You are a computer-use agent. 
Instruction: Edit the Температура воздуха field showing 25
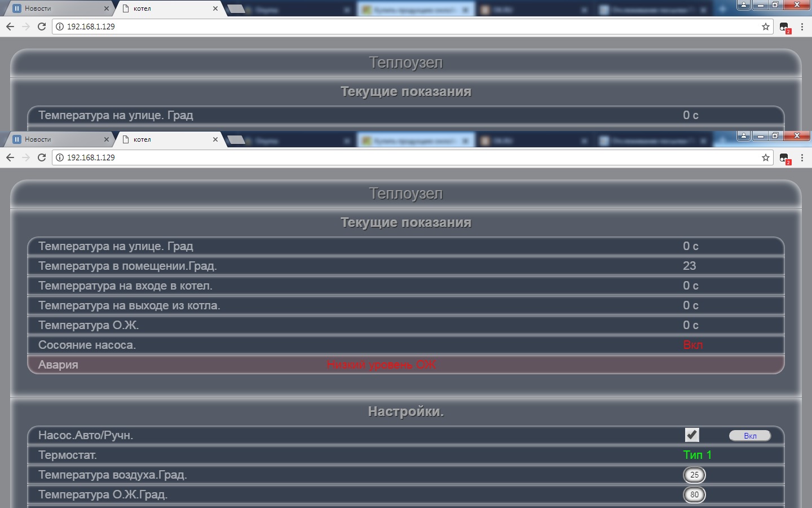(x=694, y=475)
